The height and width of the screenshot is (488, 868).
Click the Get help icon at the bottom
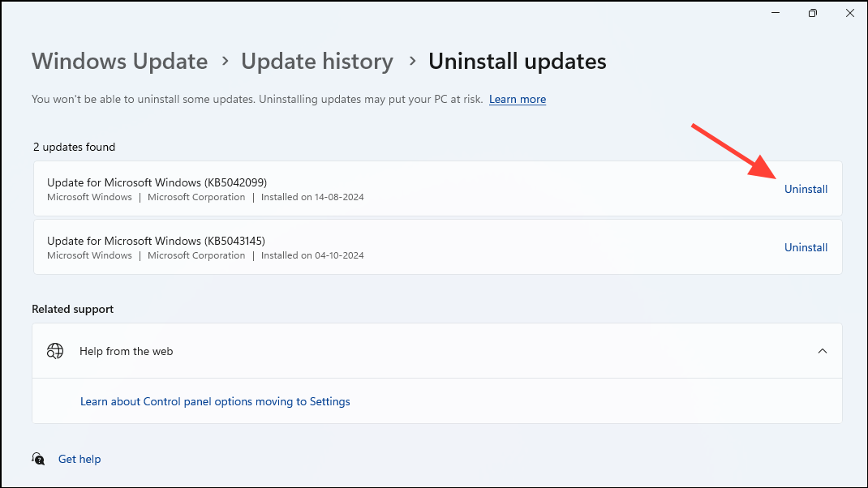[x=38, y=458]
